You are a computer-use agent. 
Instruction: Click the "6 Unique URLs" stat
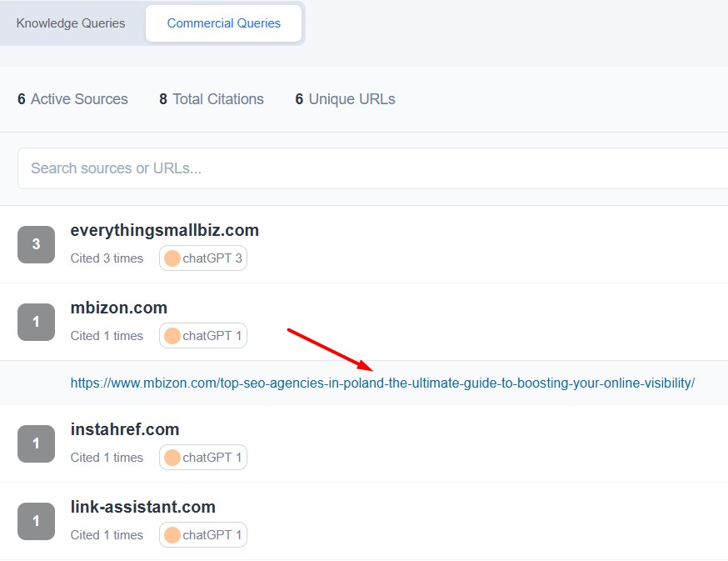tap(345, 99)
